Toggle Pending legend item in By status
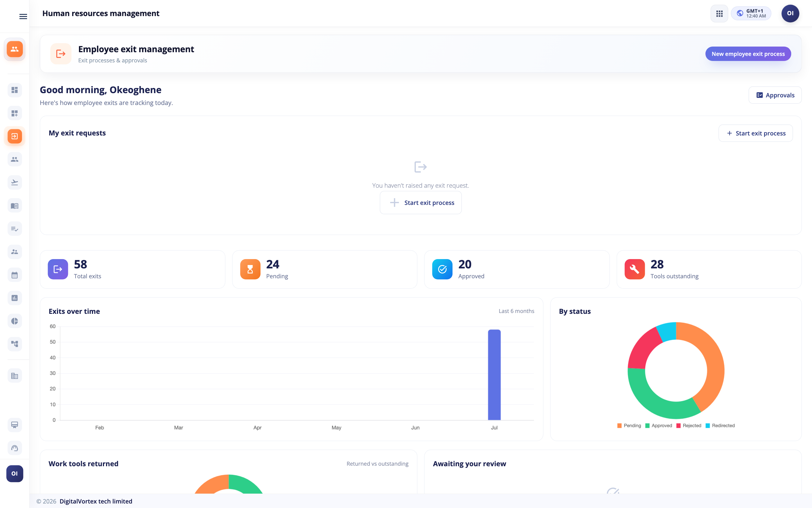 (629, 425)
